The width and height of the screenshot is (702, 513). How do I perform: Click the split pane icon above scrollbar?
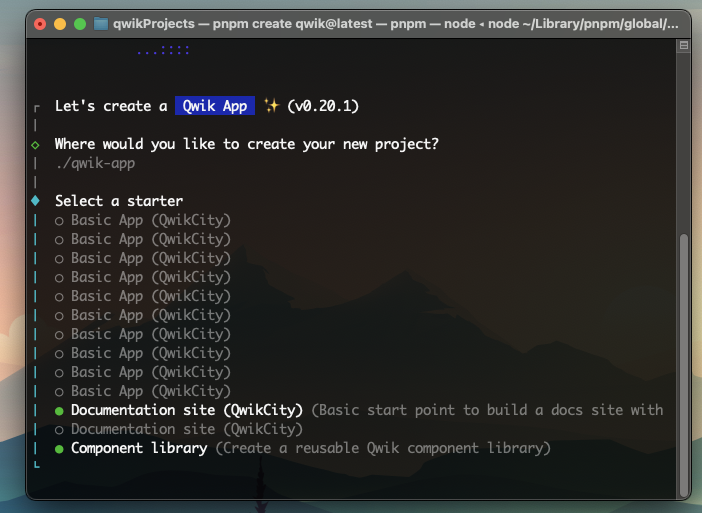pos(684,45)
